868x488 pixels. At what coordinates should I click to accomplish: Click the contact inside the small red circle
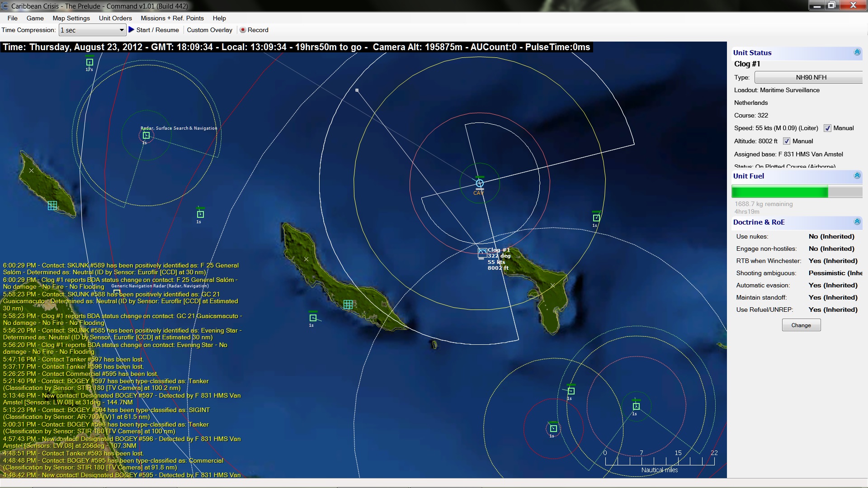coord(553,428)
